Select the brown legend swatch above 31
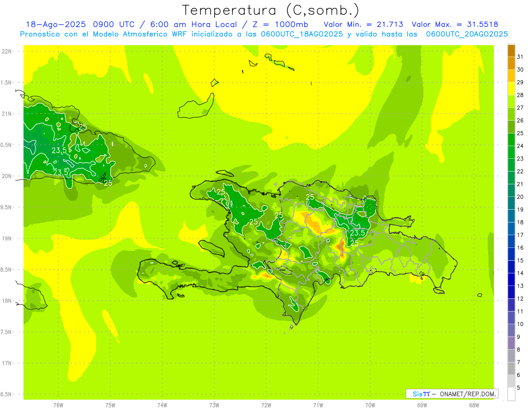The height and width of the screenshot is (411, 532). (511, 51)
